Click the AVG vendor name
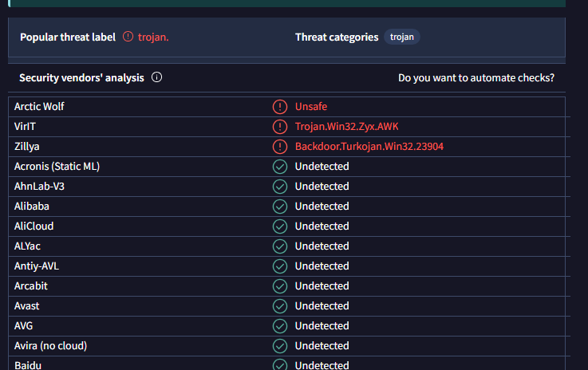588x370 pixels. tap(23, 326)
